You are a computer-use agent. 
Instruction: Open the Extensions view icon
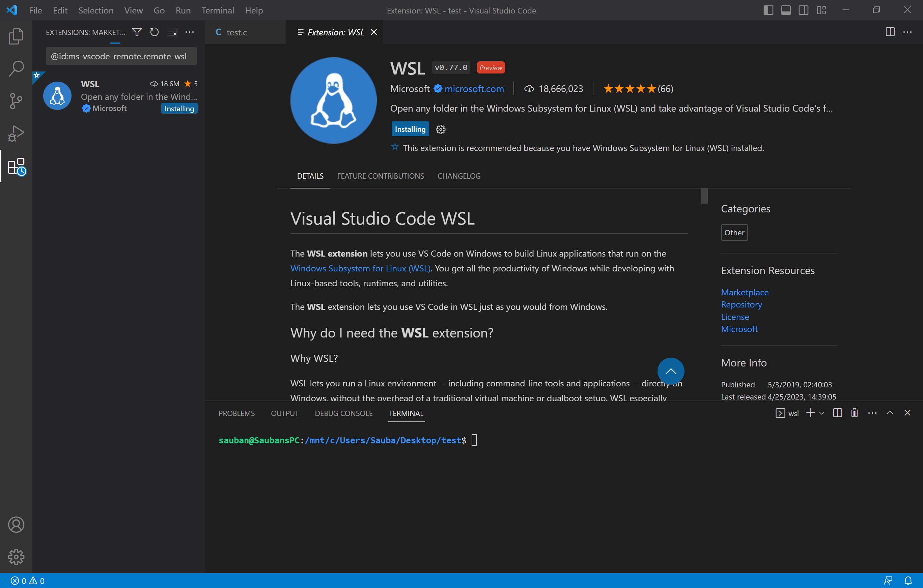[17, 166]
